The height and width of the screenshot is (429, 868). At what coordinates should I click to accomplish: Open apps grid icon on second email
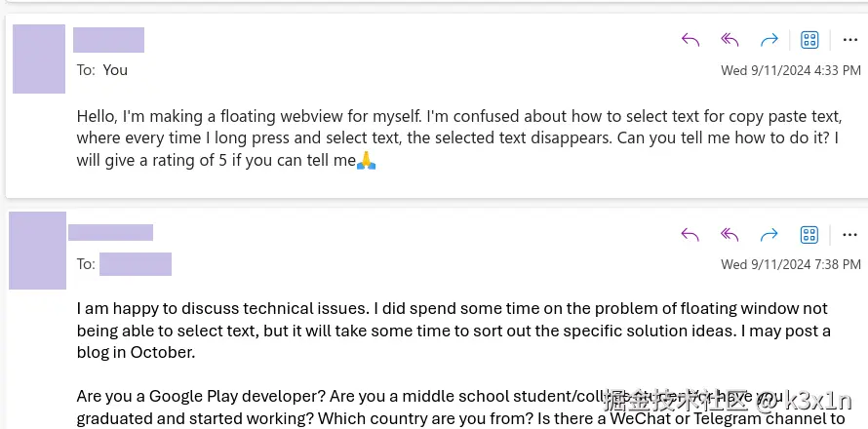click(809, 234)
